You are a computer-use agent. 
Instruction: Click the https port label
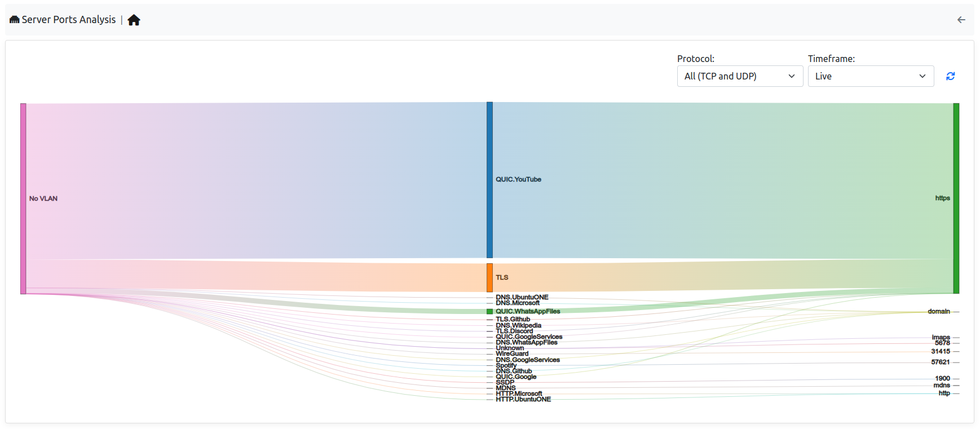[942, 198]
